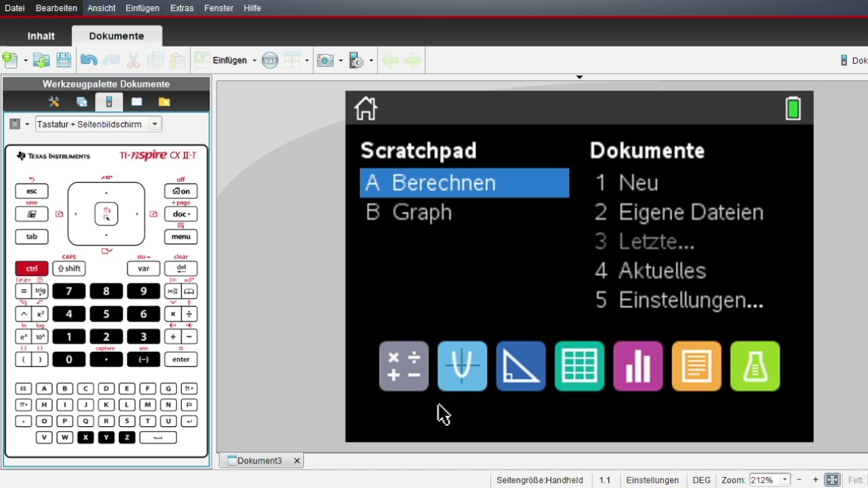
Task: Select the TI-SmartView handheld palette icon
Action: (x=109, y=102)
